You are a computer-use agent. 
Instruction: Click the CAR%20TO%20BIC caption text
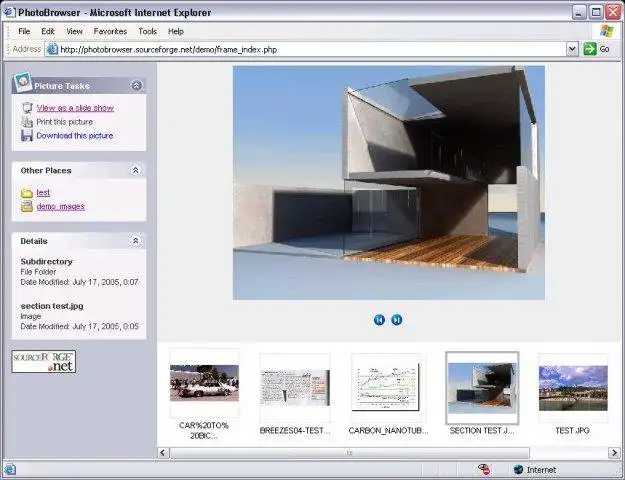coord(204,431)
